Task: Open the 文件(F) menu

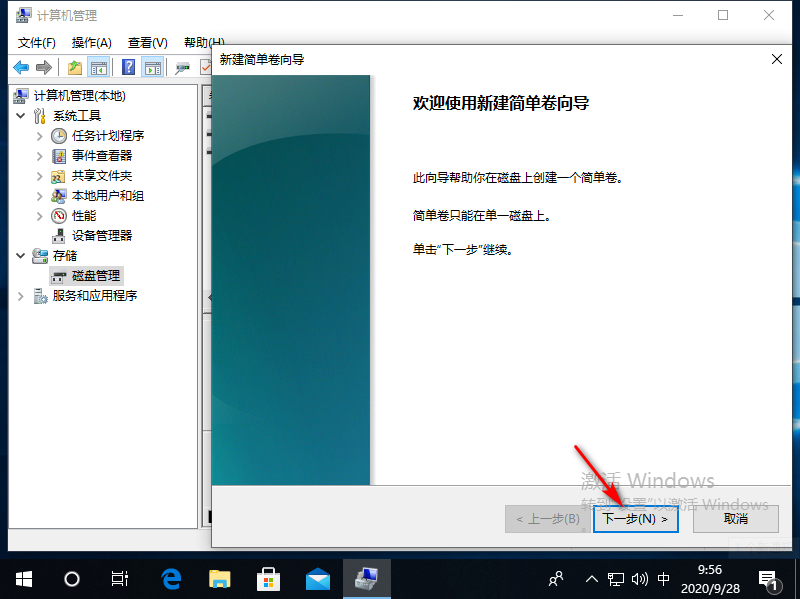Action: tap(37, 42)
